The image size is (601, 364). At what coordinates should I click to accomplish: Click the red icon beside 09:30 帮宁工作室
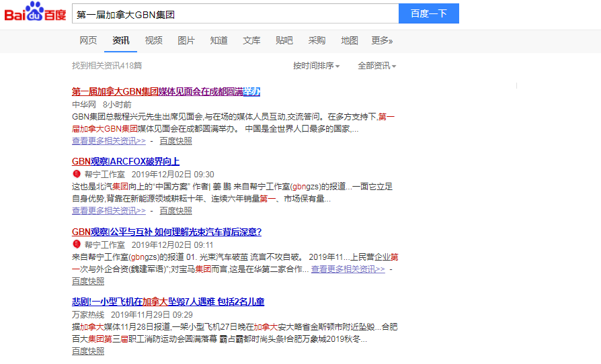pyautogui.click(x=76, y=175)
